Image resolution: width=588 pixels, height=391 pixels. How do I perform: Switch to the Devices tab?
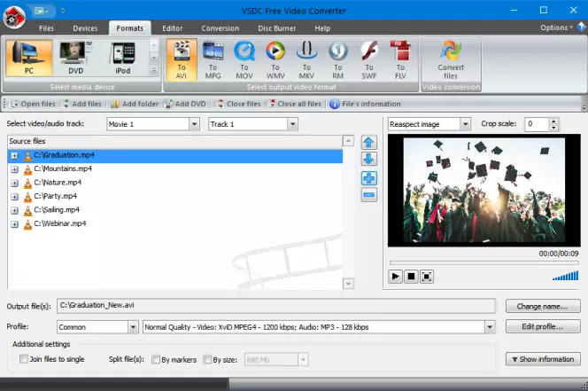[x=85, y=28]
